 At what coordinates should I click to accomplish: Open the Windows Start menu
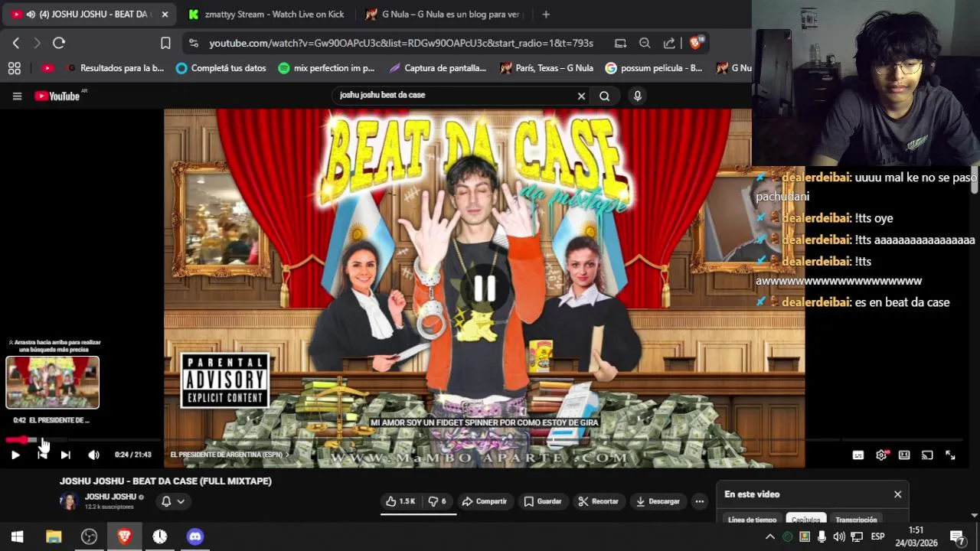pyautogui.click(x=18, y=536)
